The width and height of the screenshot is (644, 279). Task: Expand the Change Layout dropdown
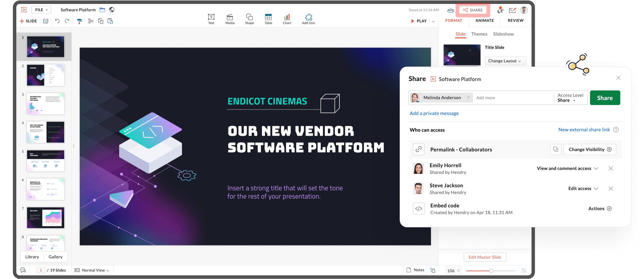pyautogui.click(x=505, y=61)
